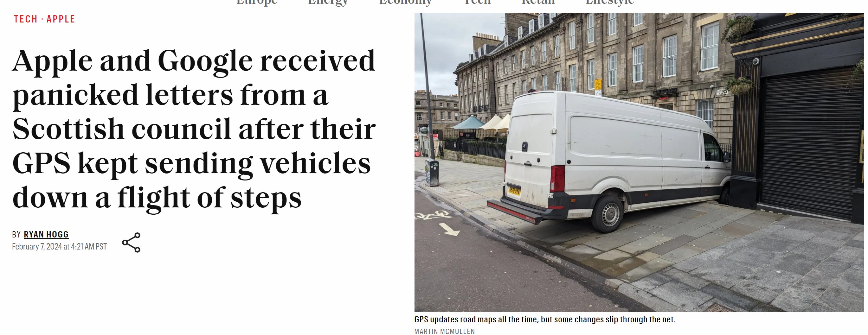Screen dimensions: 868x335
Task: Select the Economy item in top navigation
Action: coord(405,2)
